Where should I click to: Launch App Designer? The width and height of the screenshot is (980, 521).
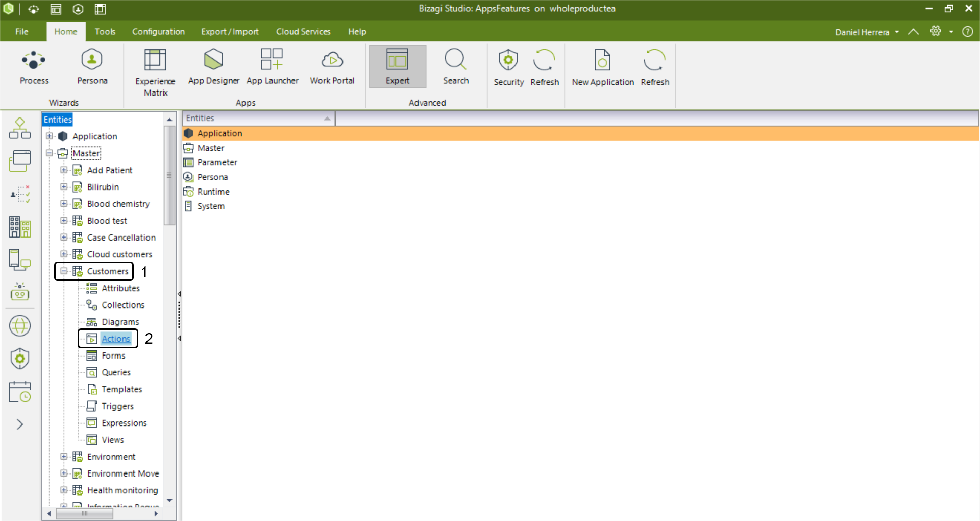[213, 67]
